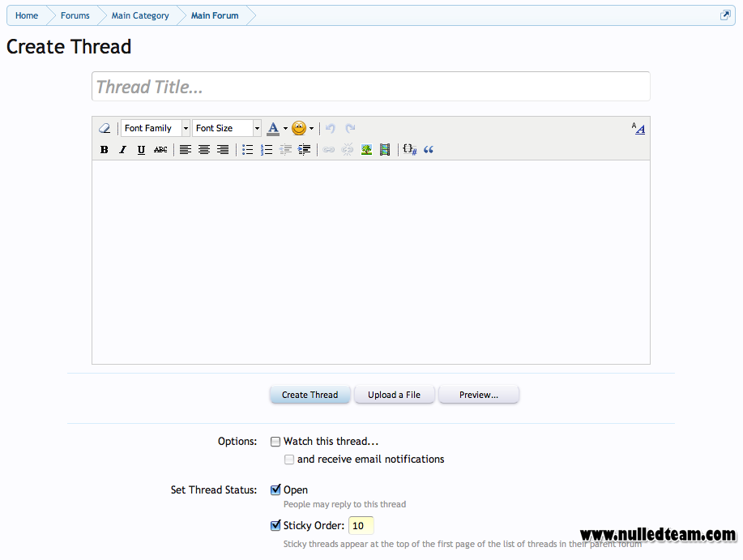Click the Insert Media film icon

pyautogui.click(x=385, y=150)
